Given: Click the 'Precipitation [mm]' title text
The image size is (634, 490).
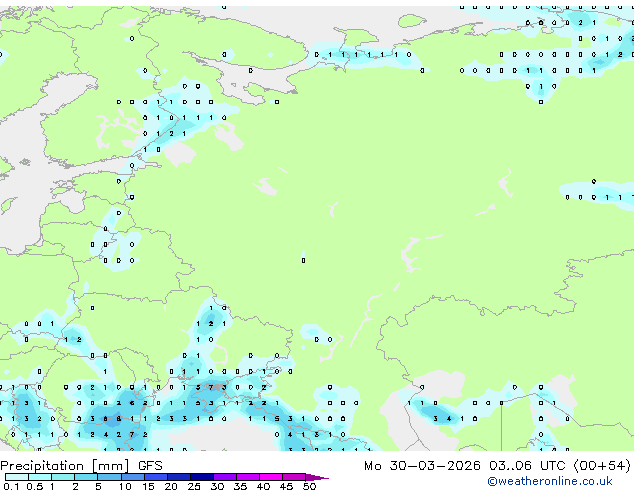Looking at the screenshot, I should (x=65, y=466).
